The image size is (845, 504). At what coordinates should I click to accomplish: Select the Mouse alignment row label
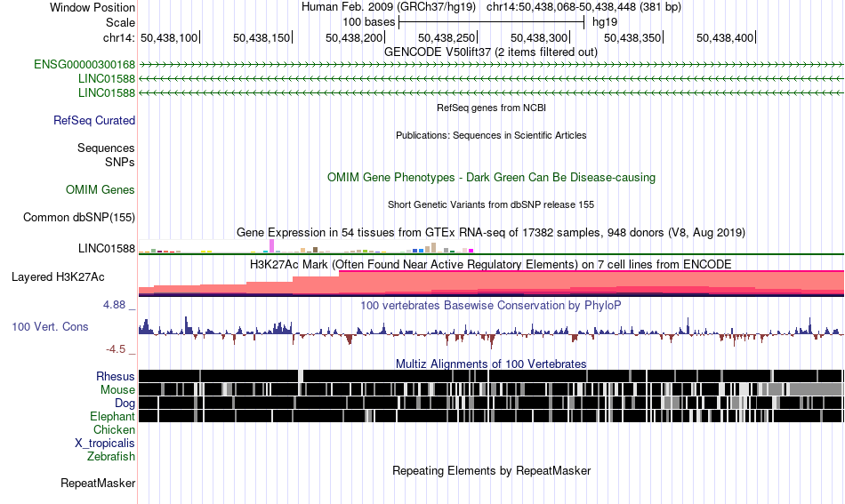coord(117,390)
